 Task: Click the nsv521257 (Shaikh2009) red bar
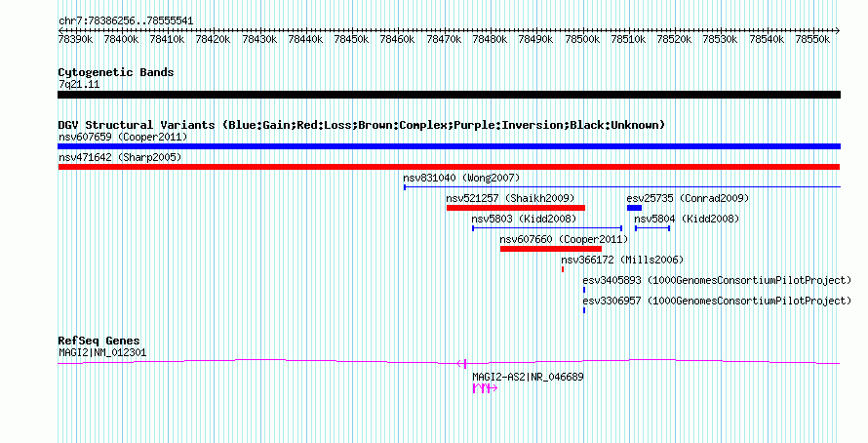(x=515, y=208)
